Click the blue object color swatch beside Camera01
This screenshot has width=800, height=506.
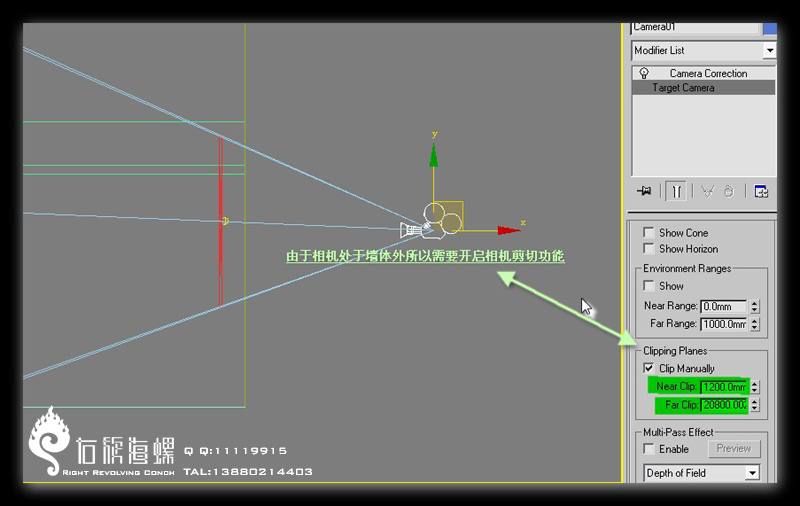coord(769,29)
